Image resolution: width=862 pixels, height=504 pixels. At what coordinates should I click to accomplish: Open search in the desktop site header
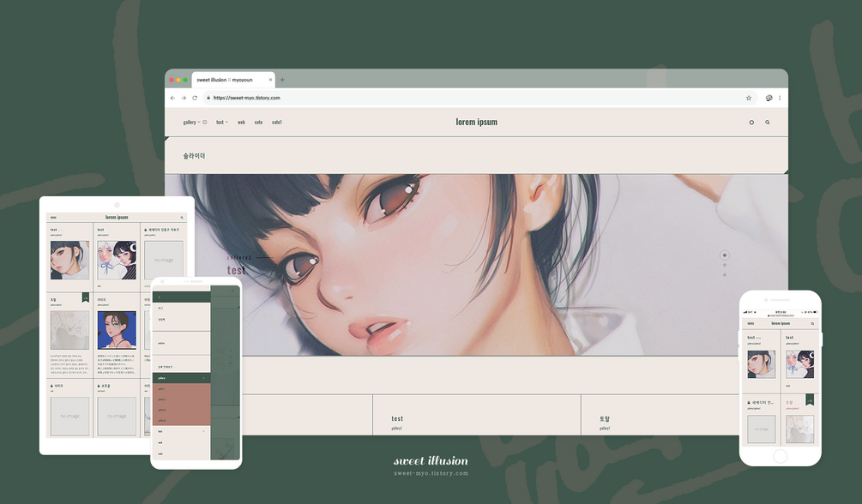768,123
